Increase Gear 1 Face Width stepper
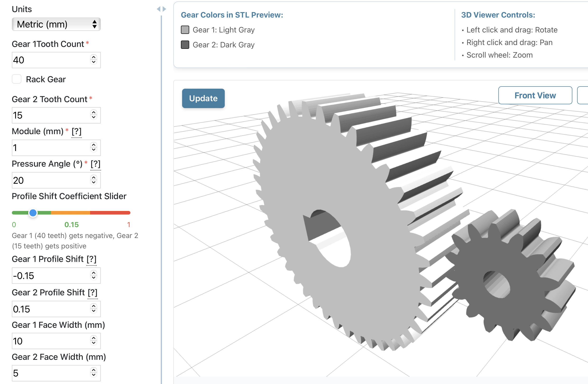Image resolution: width=588 pixels, height=384 pixels. point(93,338)
